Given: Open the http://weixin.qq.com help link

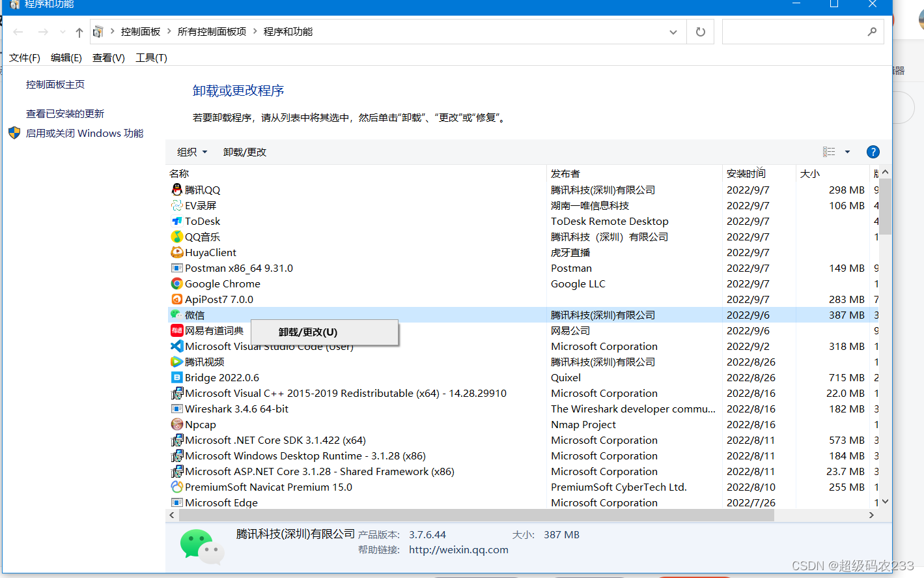Looking at the screenshot, I should [x=458, y=550].
